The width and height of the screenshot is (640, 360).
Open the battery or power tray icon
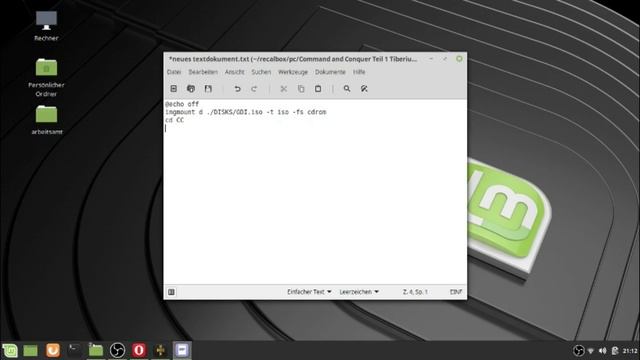click(x=615, y=351)
